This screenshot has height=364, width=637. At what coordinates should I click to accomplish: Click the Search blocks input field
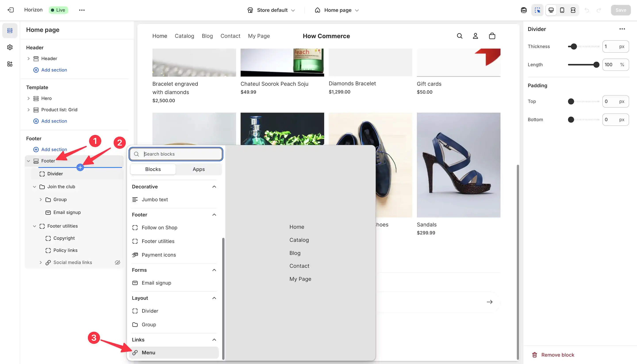point(176,154)
